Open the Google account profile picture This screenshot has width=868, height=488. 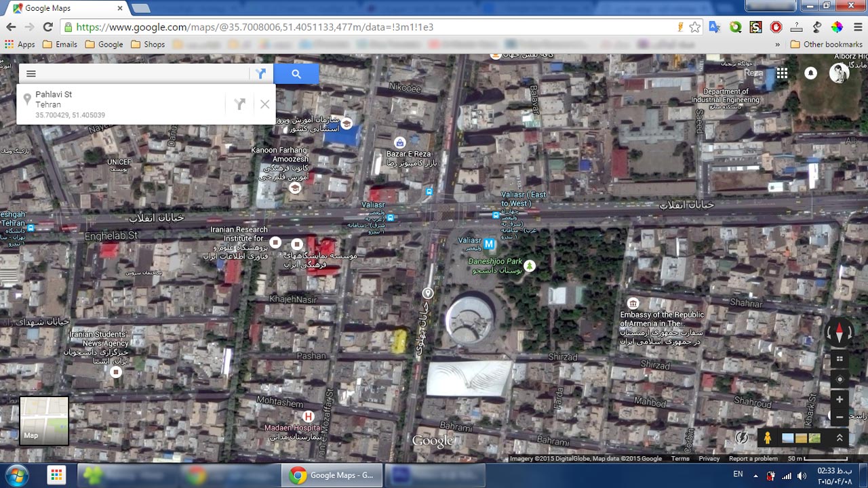840,73
